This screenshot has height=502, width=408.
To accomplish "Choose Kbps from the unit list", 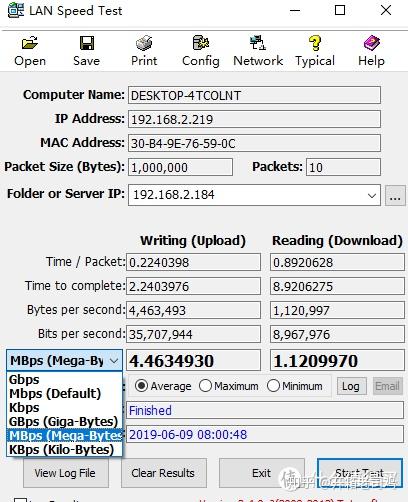I will [x=64, y=407].
